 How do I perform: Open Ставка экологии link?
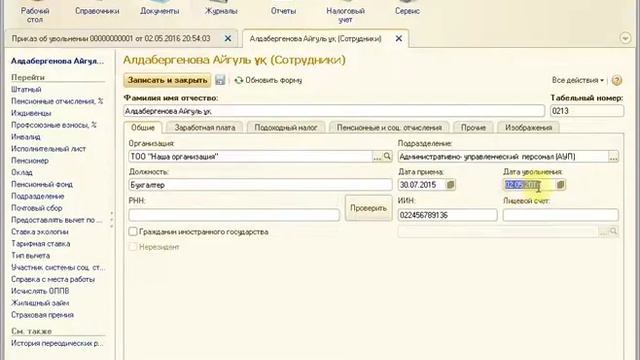[40, 231]
